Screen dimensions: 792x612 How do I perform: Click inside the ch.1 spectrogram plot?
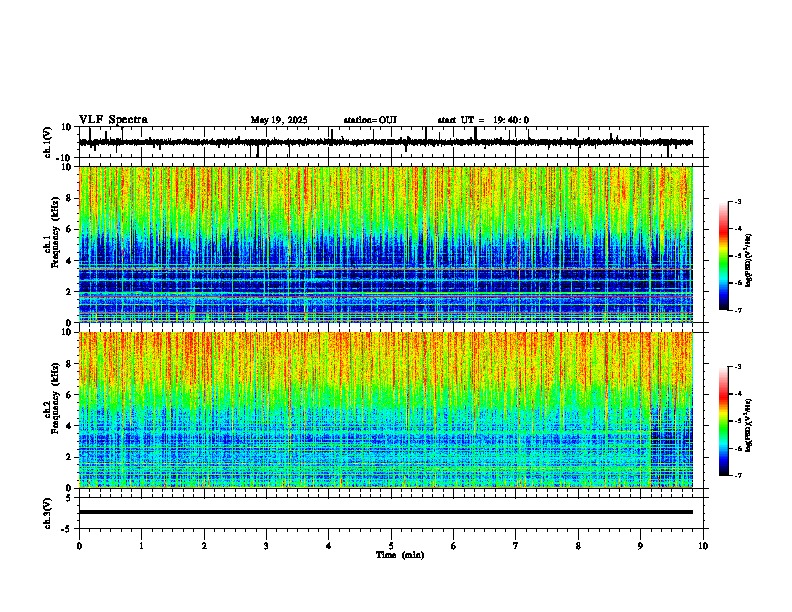click(386, 244)
